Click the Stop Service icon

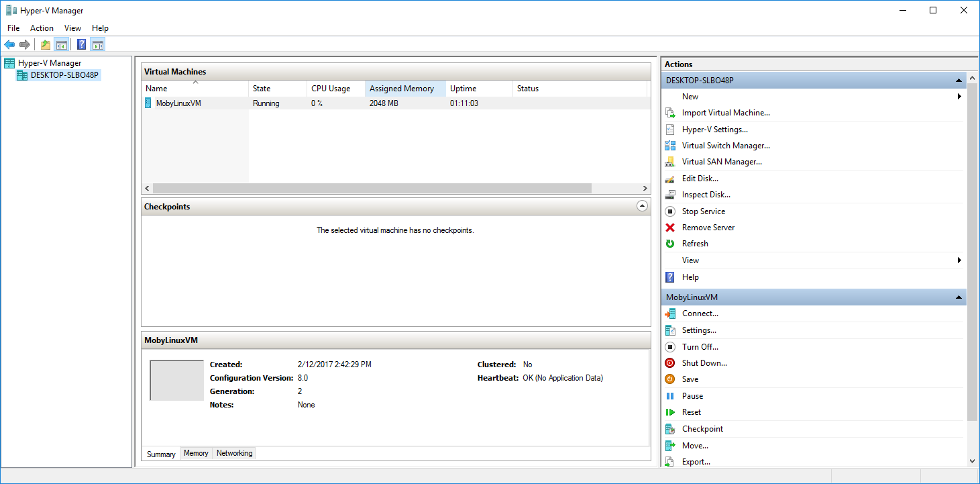(x=669, y=211)
